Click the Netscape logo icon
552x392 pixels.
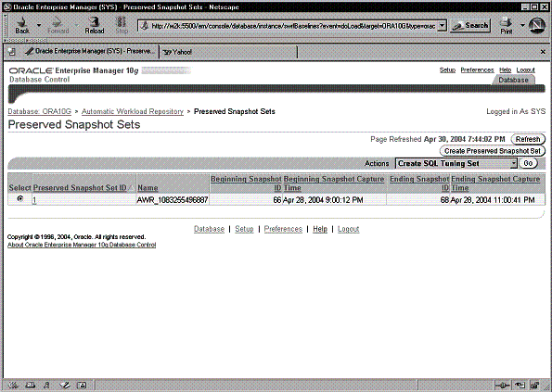(537, 26)
